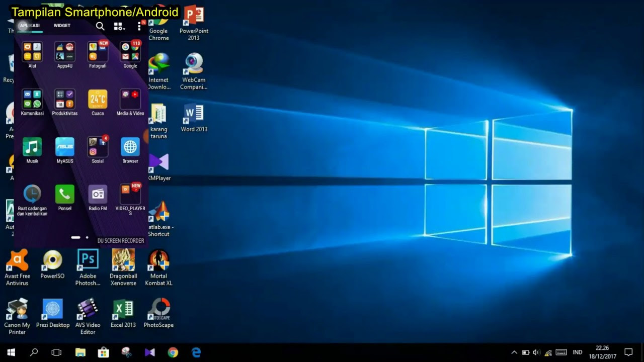Open the Windows Start menu
This screenshot has width=644, height=362.
(x=11, y=352)
